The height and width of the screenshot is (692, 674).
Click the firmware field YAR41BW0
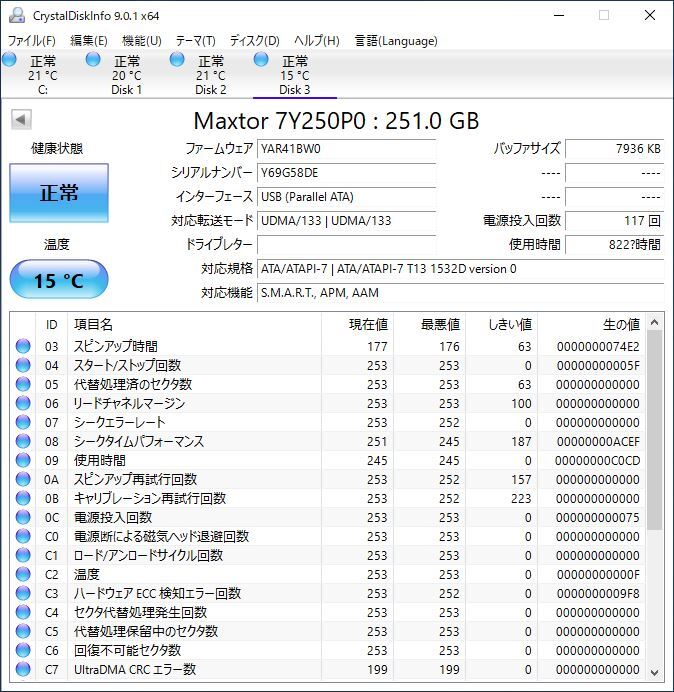coord(346,149)
